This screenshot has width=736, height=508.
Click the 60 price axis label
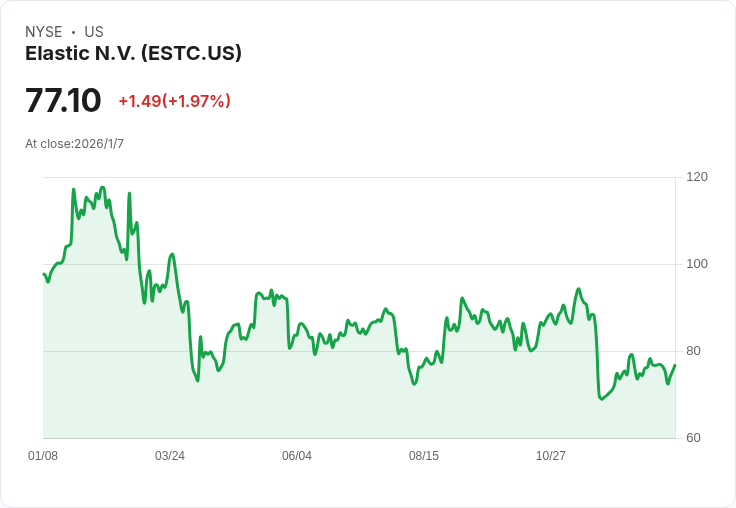pos(693,438)
